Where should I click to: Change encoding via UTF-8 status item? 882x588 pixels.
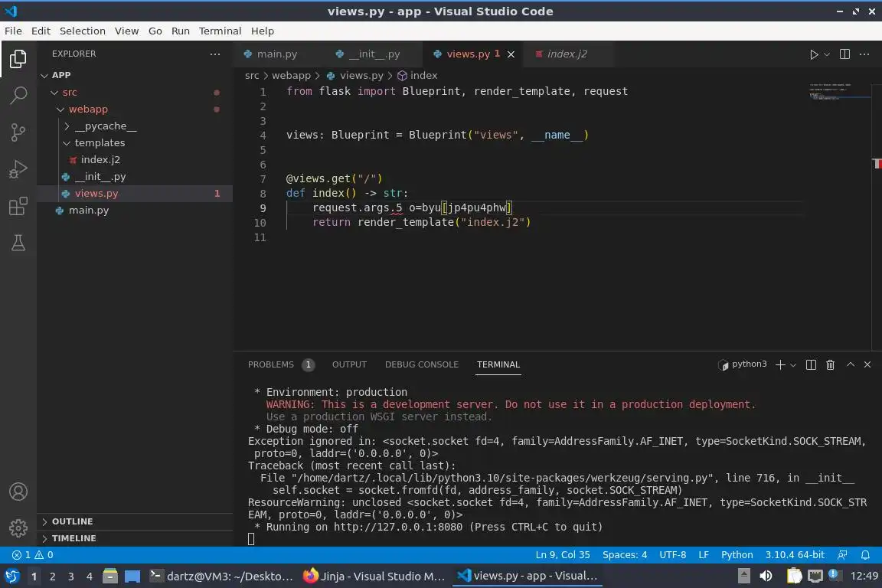[672, 555]
